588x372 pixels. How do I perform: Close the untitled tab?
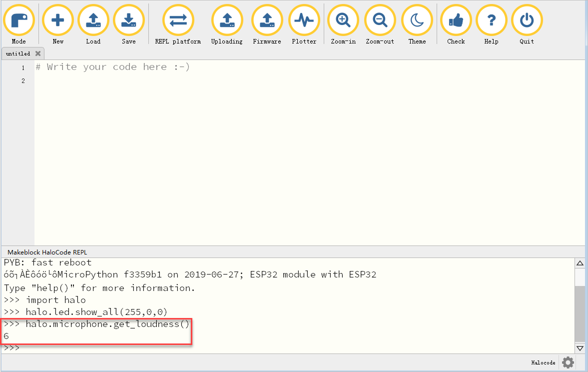click(x=38, y=53)
